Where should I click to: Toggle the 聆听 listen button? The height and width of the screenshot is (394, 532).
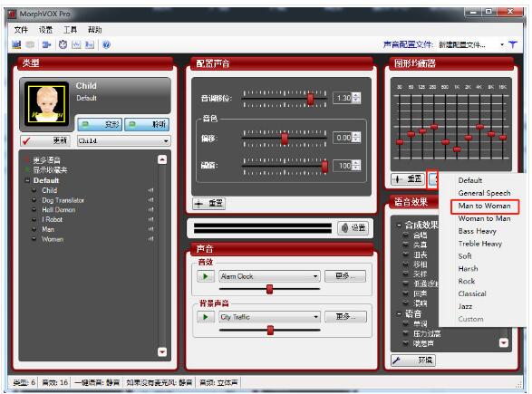point(147,124)
